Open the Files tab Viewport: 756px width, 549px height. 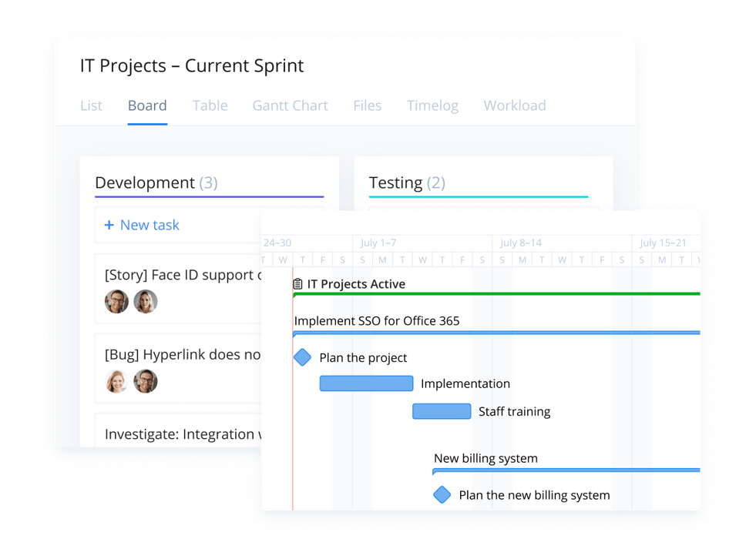[368, 105]
